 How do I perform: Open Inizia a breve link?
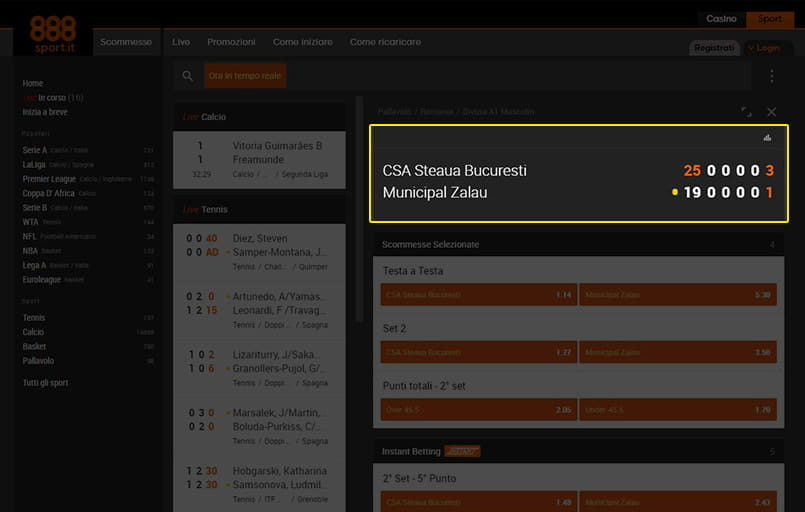pyautogui.click(x=45, y=112)
